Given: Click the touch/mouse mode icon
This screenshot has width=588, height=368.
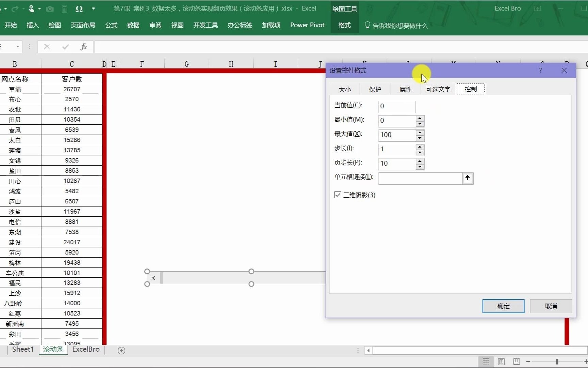Looking at the screenshot, I should 31,9.
